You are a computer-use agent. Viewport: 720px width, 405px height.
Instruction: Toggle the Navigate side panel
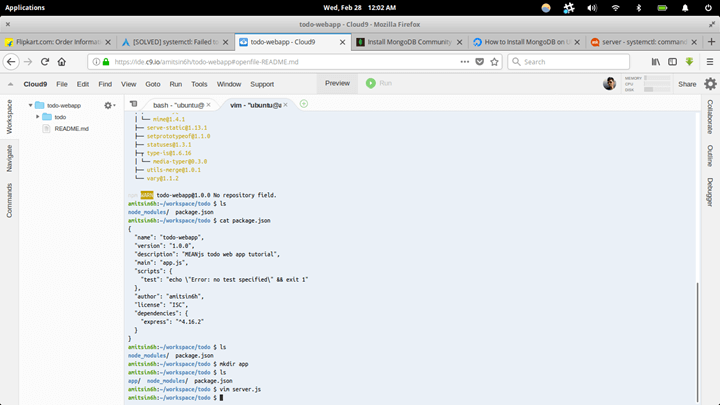tap(9, 158)
